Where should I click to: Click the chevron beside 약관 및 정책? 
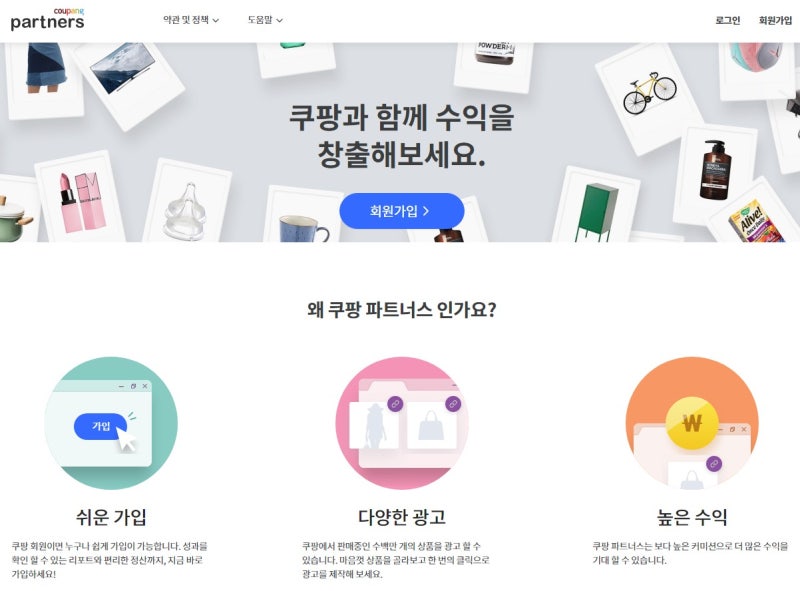pos(216,20)
